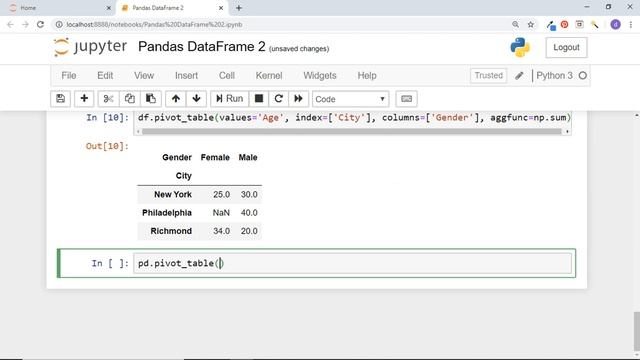Image resolution: width=640 pixels, height=360 pixels.
Task: Insert cell below with plus icon
Action: pos(84,99)
